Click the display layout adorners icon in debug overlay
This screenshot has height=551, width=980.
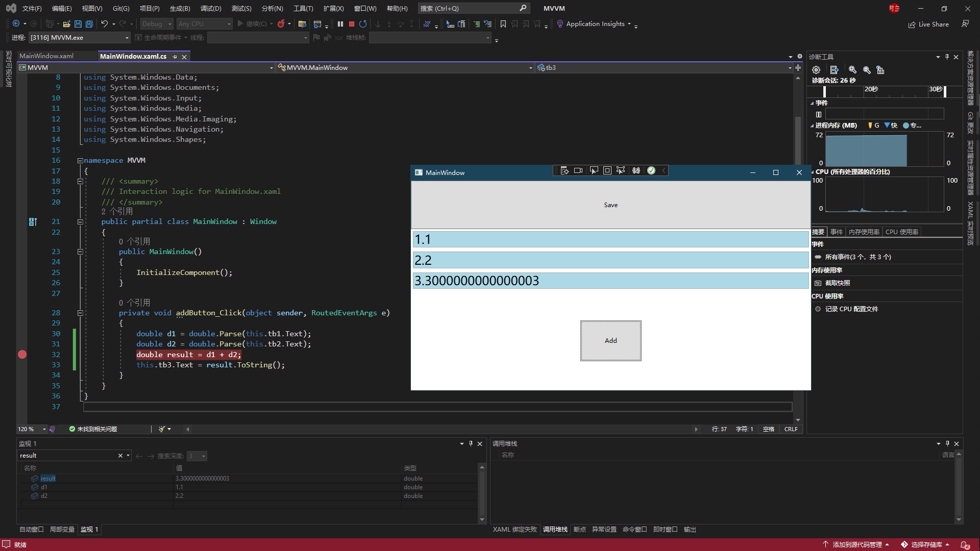point(607,170)
